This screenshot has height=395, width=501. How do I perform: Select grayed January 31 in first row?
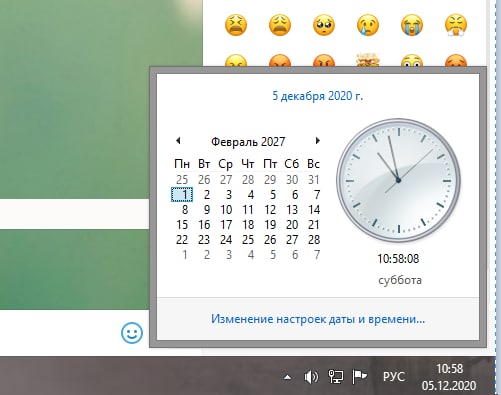click(314, 180)
